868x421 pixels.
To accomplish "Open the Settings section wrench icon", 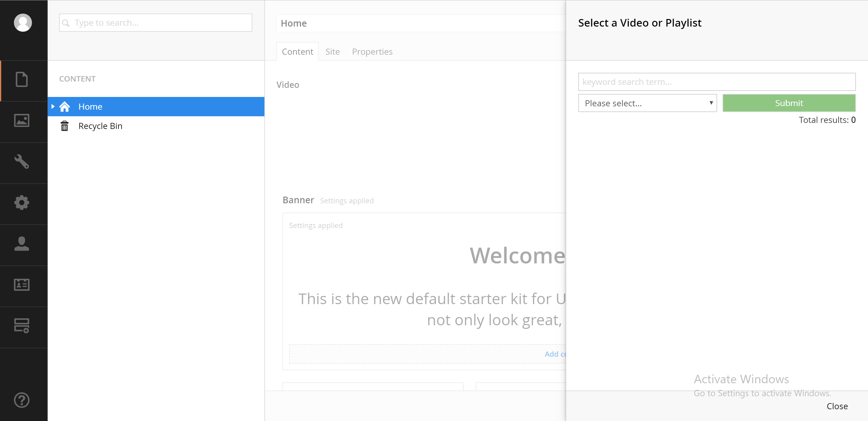I will point(22,162).
